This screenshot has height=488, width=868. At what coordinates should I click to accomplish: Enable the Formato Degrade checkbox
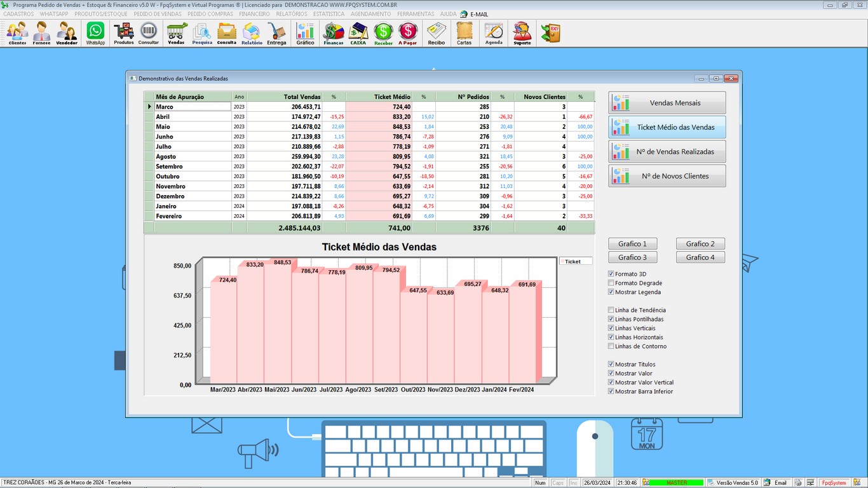(611, 283)
